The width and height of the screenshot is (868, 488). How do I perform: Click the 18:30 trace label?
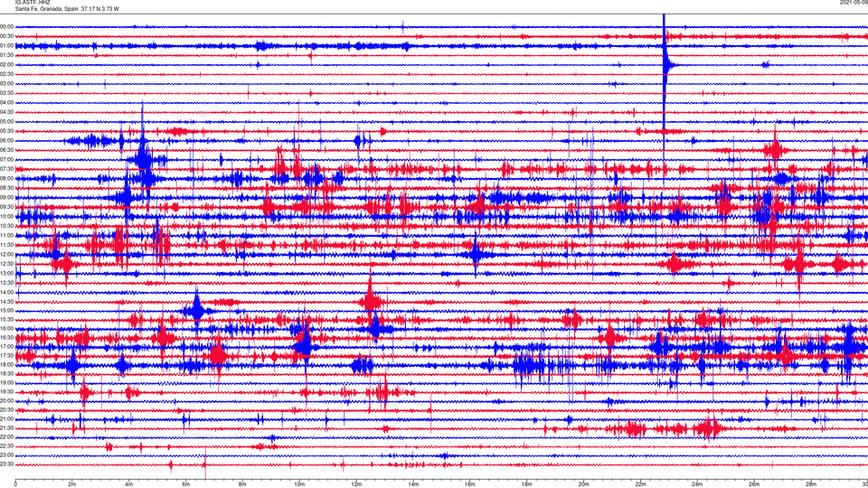click(x=6, y=373)
